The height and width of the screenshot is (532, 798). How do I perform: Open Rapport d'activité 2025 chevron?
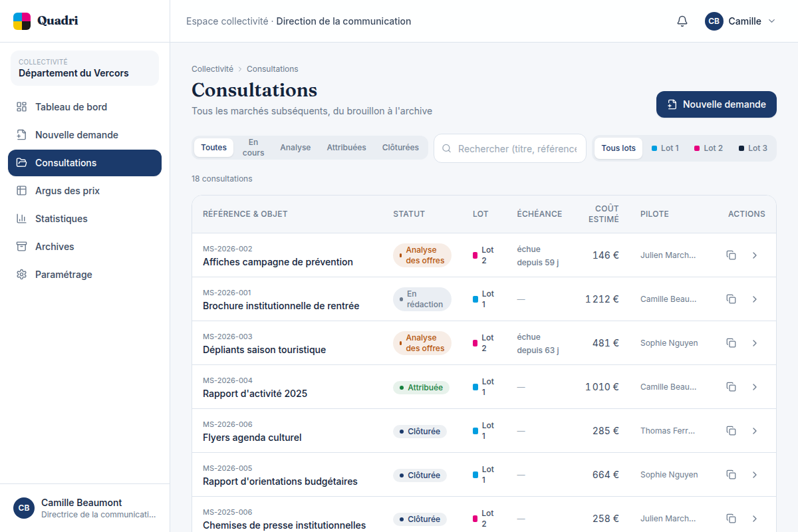[x=754, y=387]
